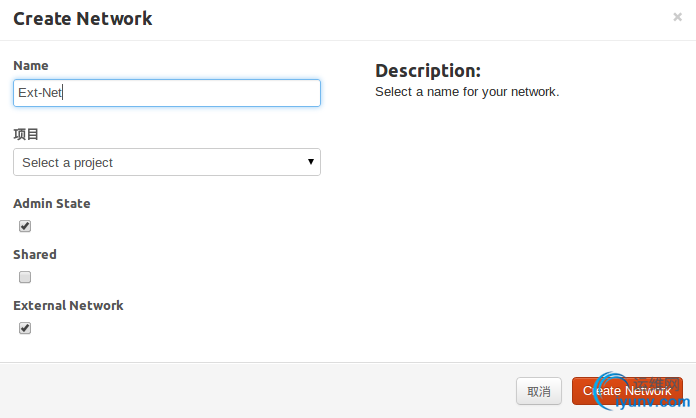Click the Create Network button
The width and height of the screenshot is (696, 418).
627,391
